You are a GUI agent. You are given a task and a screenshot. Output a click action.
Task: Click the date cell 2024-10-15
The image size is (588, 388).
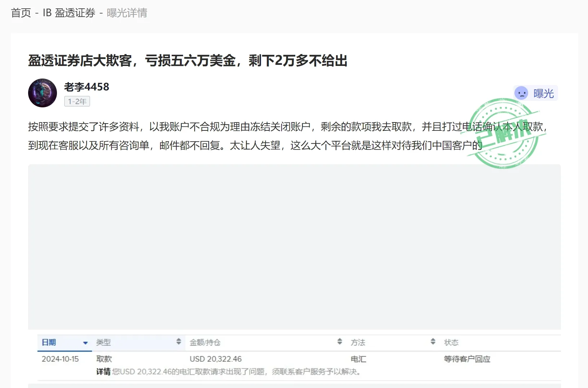pyautogui.click(x=60, y=359)
